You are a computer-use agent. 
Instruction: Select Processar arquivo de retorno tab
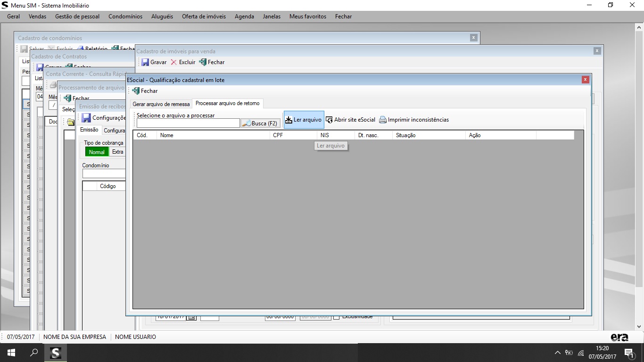pyautogui.click(x=228, y=103)
